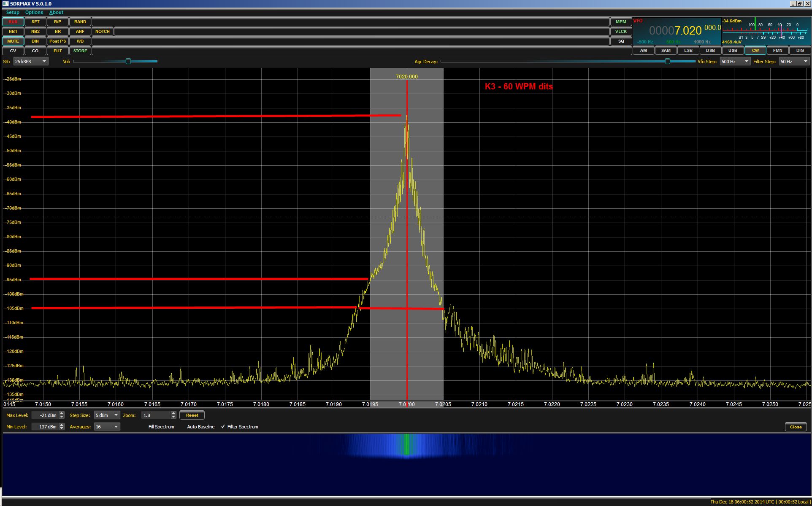Toggle the MUTE button
This screenshot has height=506, width=812.
13,41
